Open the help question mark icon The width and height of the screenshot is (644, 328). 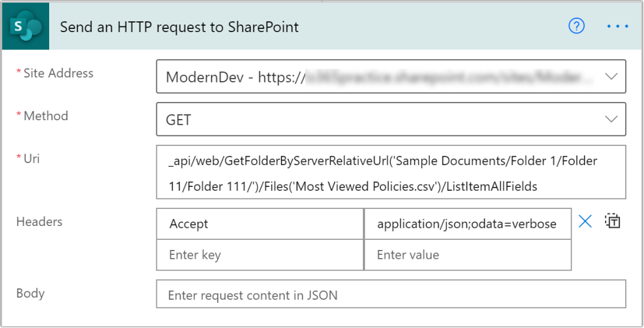pyautogui.click(x=577, y=26)
